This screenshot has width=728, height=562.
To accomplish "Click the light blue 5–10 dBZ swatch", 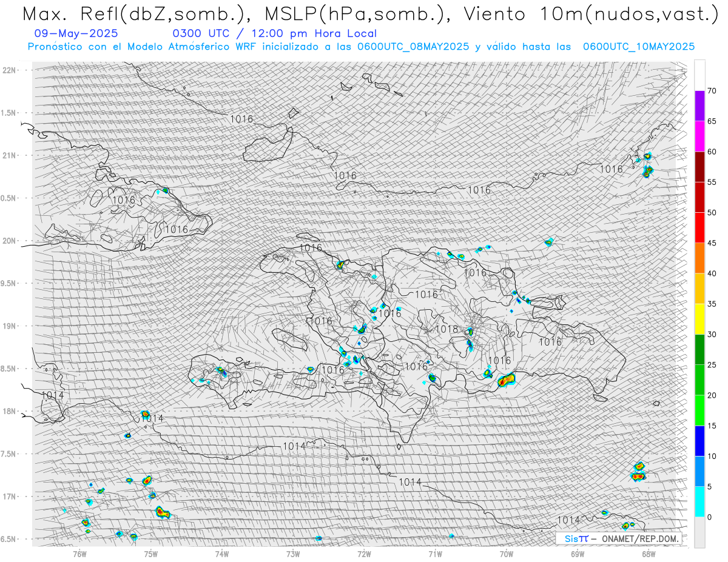I will point(699,471).
